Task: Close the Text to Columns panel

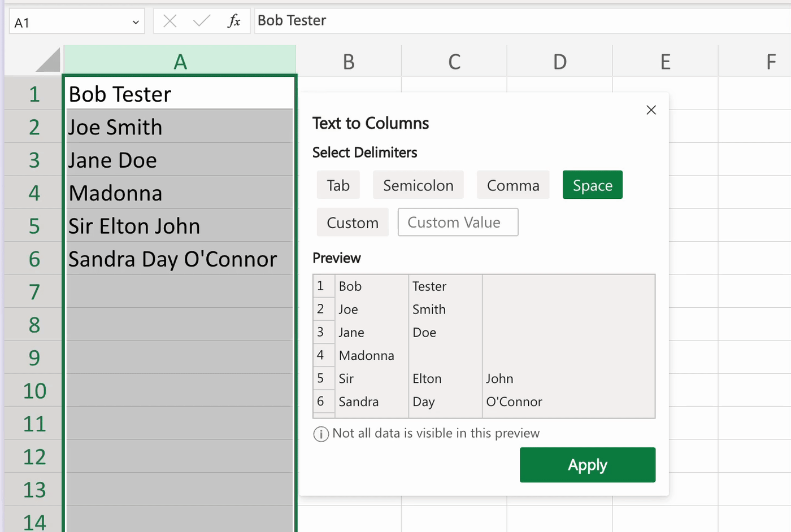Action: click(651, 110)
